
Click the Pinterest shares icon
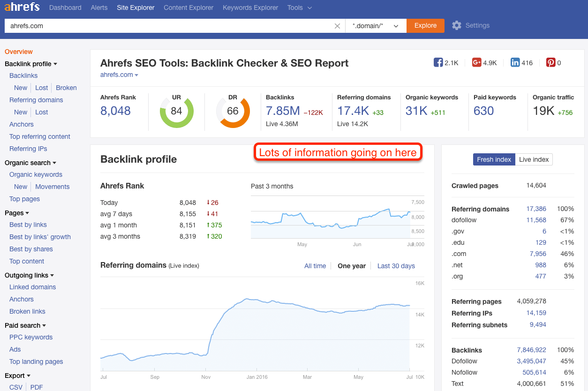point(550,62)
